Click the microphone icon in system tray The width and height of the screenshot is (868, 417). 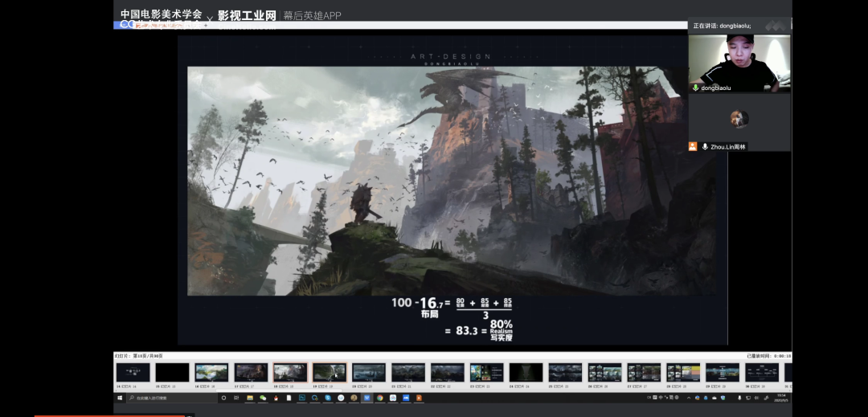739,399
